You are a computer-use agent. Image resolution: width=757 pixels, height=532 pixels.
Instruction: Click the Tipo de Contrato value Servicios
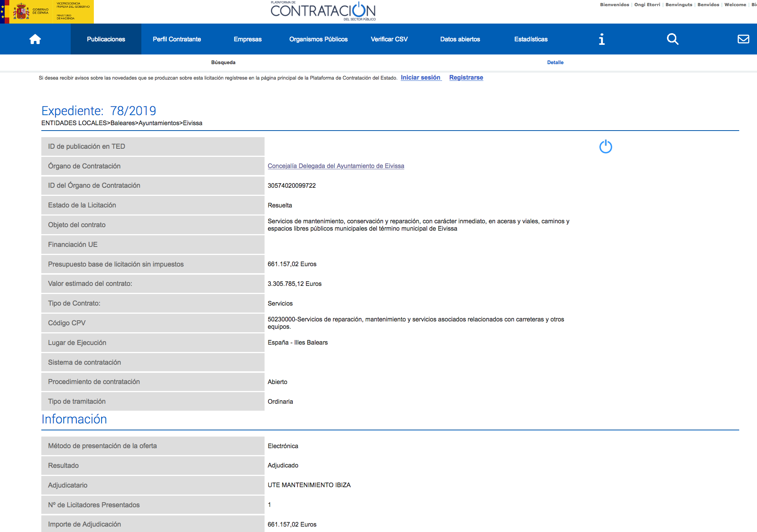point(280,303)
